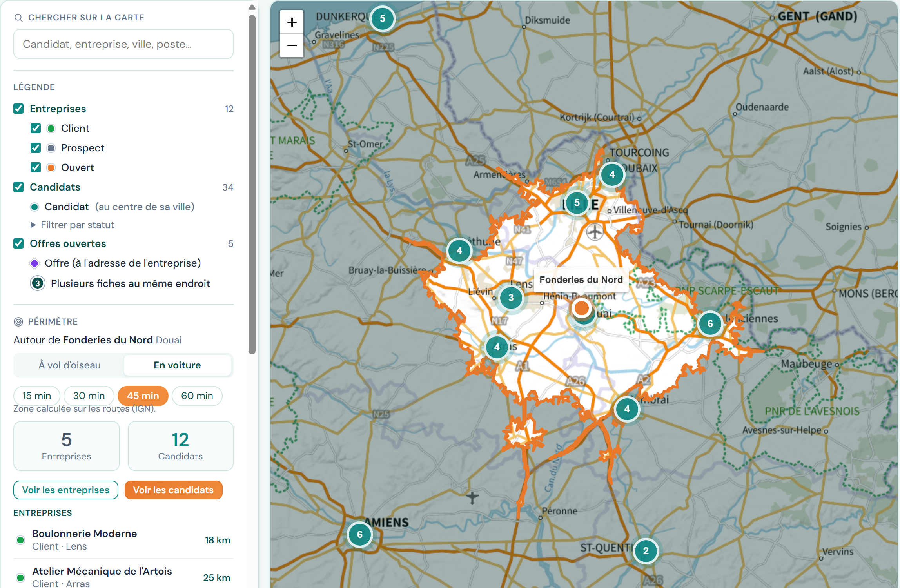Uncheck the Entreprises layer checkbox
900x588 pixels.
click(x=18, y=109)
